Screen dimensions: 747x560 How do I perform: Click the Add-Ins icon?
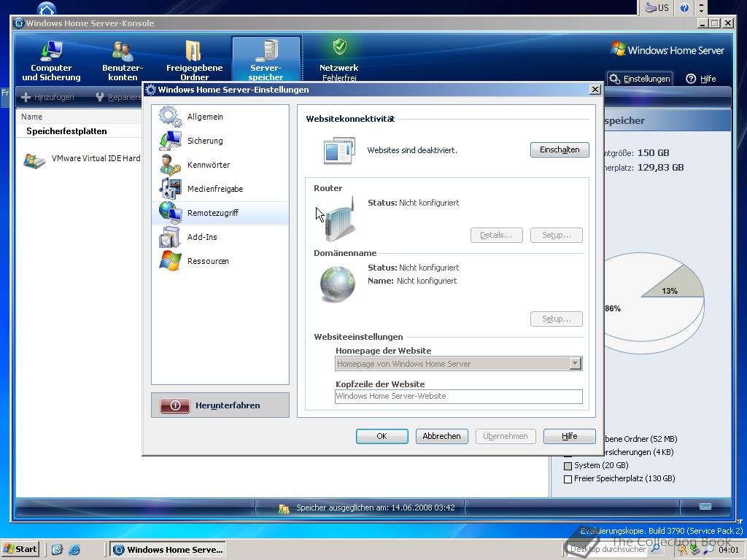click(x=170, y=237)
